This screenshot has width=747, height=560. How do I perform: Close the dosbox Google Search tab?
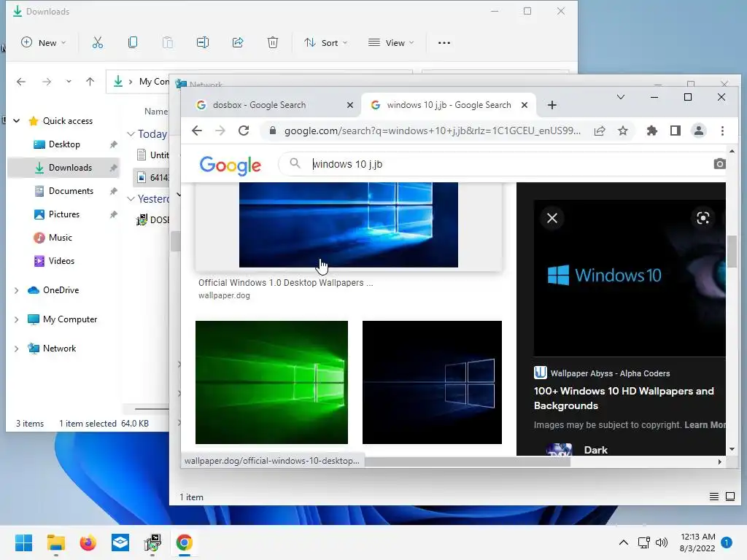tap(350, 105)
